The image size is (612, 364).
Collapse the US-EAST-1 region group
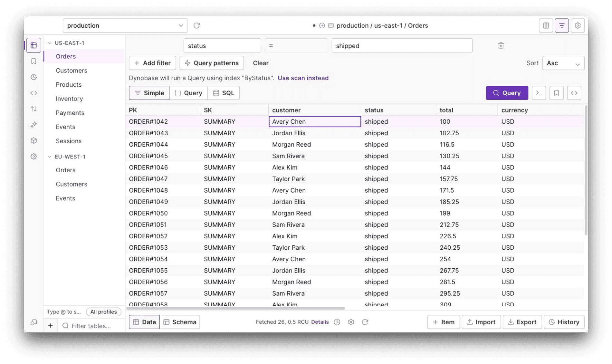(x=50, y=43)
